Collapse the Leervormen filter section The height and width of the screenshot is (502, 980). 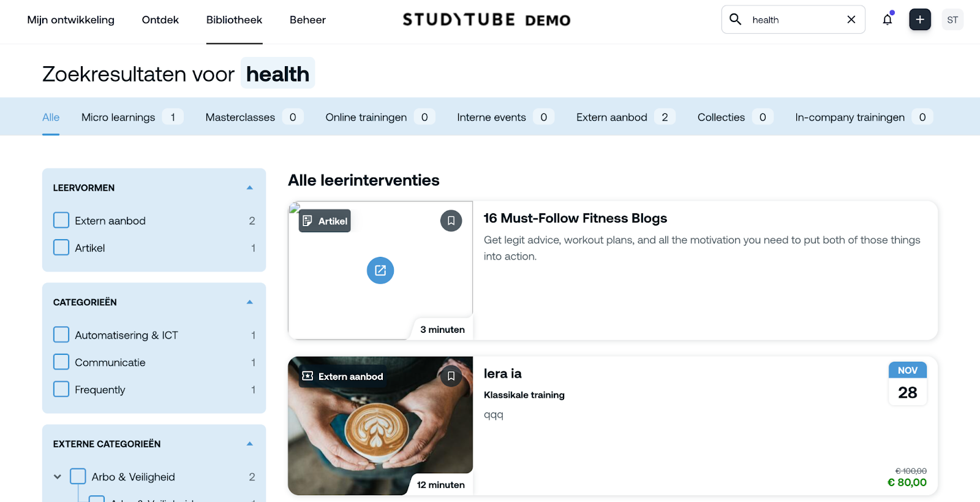tap(249, 188)
